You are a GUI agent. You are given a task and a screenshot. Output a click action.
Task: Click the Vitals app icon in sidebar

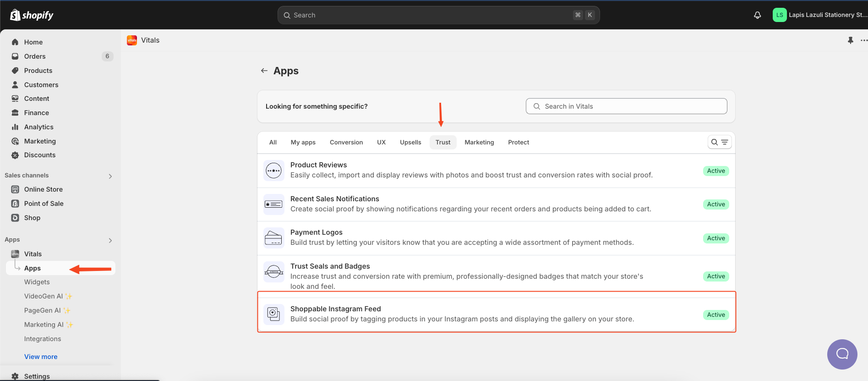tap(15, 254)
